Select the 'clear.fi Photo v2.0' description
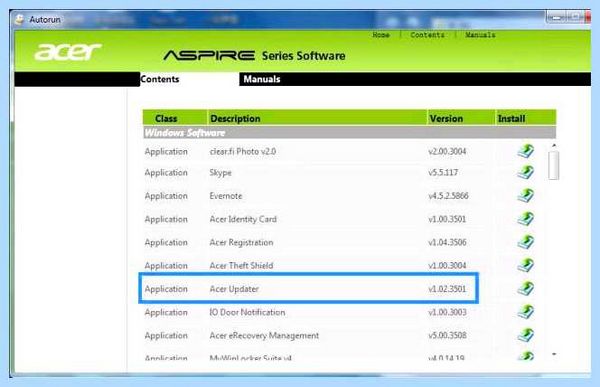The width and height of the screenshot is (600, 387). (243, 152)
